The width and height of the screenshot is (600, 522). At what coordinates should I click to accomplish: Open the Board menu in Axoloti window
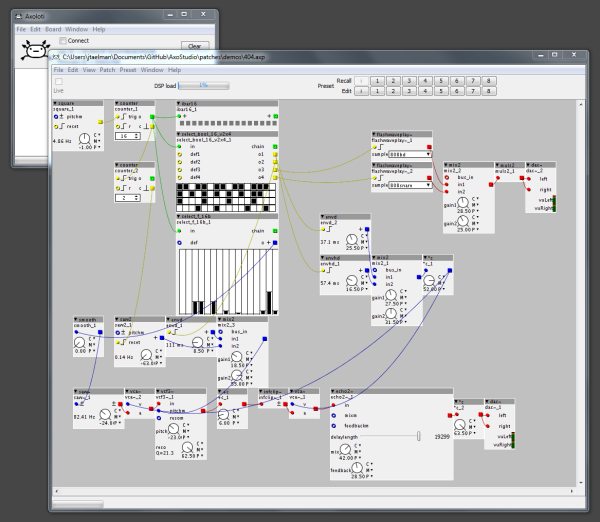[53, 29]
